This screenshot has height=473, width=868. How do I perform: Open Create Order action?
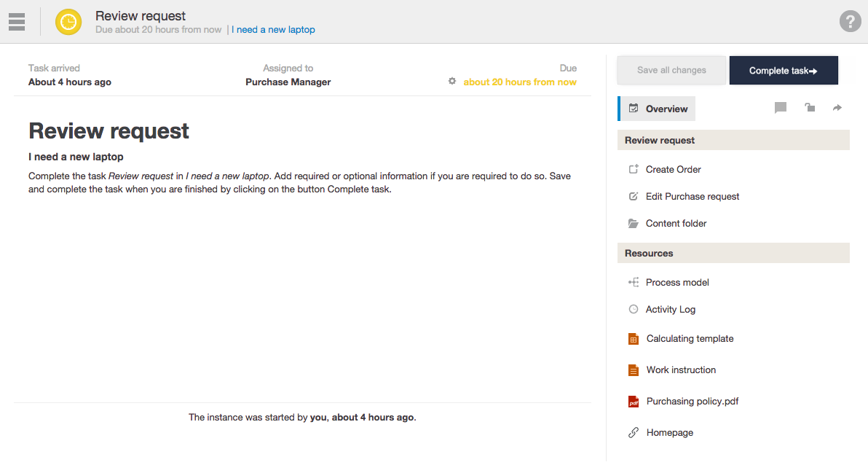pyautogui.click(x=673, y=169)
